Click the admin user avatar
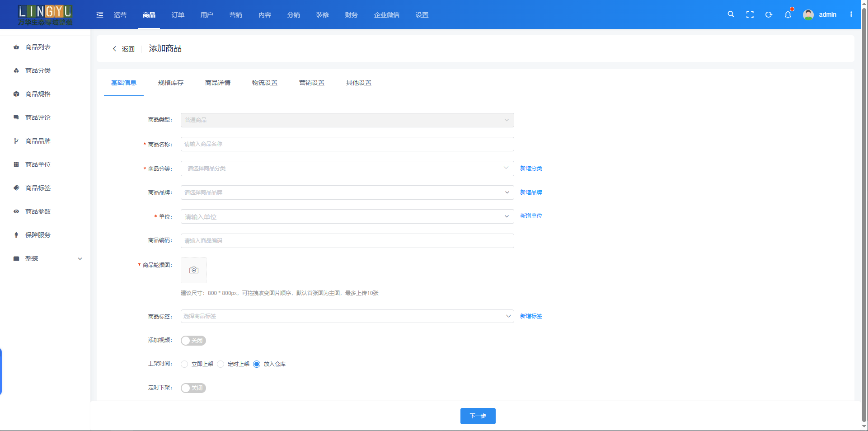This screenshot has width=868, height=431. [x=808, y=14]
